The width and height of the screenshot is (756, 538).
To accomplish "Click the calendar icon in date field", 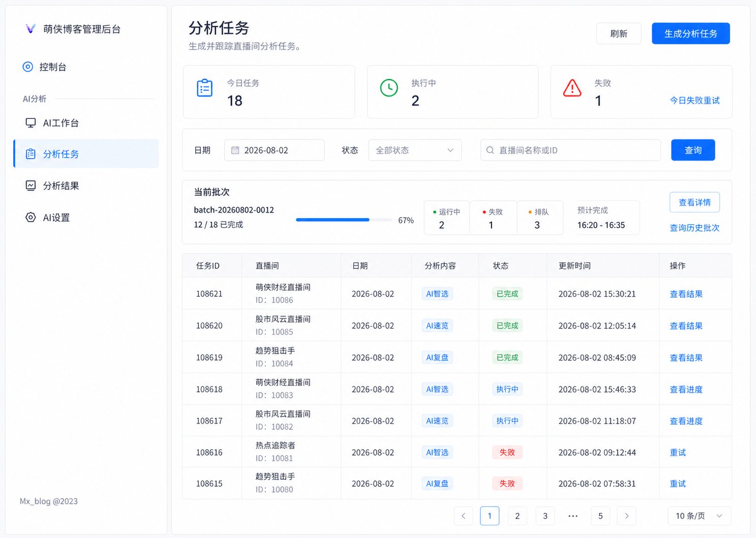I will click(235, 150).
